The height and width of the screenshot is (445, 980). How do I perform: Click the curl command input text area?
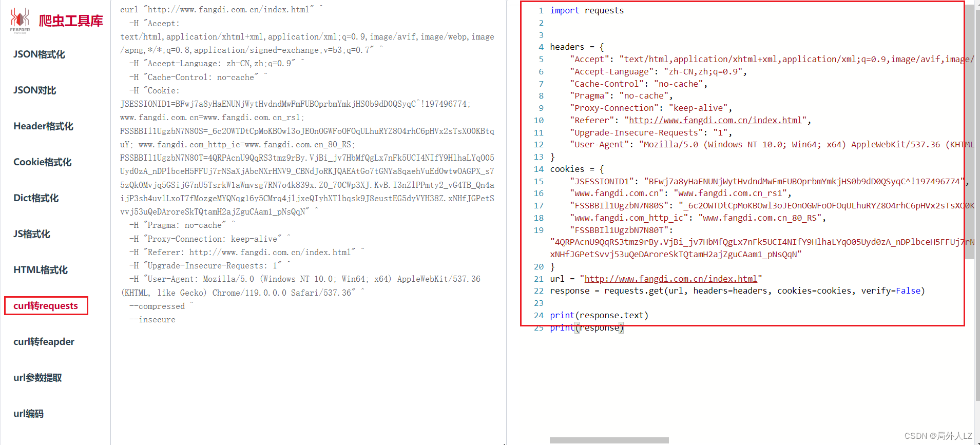[308, 222]
